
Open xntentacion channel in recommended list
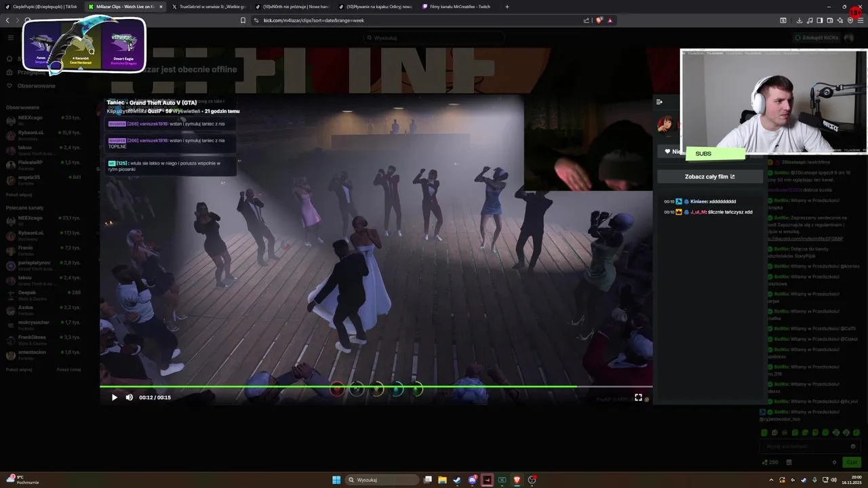click(x=43, y=355)
